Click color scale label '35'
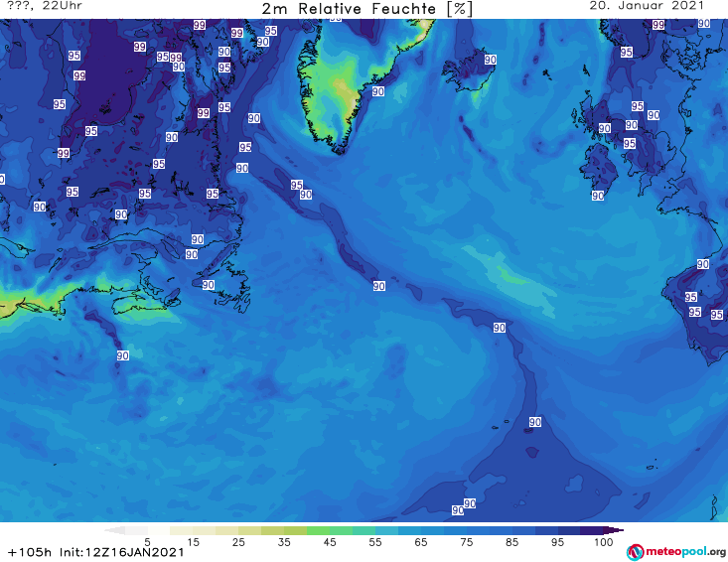The width and height of the screenshot is (728, 562). pyautogui.click(x=284, y=542)
